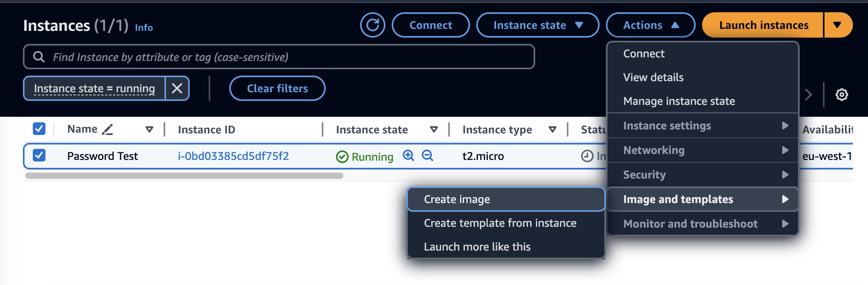Click the next page arrow icon
868x285 pixels.
tap(809, 95)
